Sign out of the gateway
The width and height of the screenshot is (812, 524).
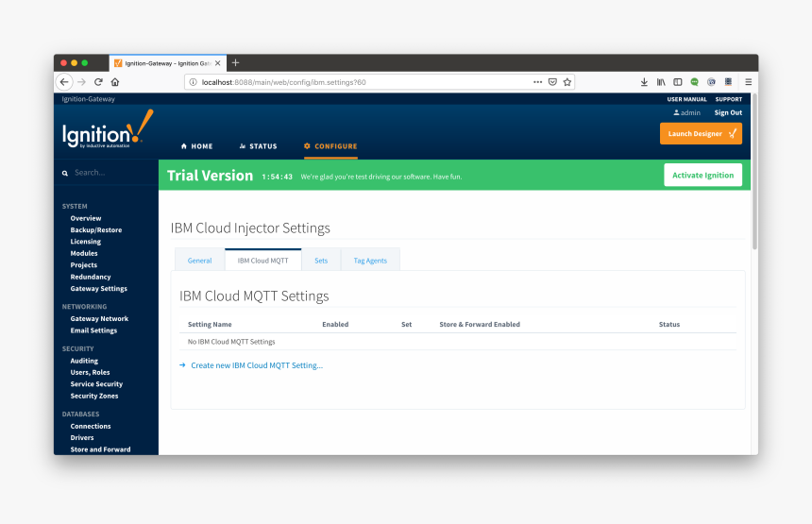[x=728, y=113]
